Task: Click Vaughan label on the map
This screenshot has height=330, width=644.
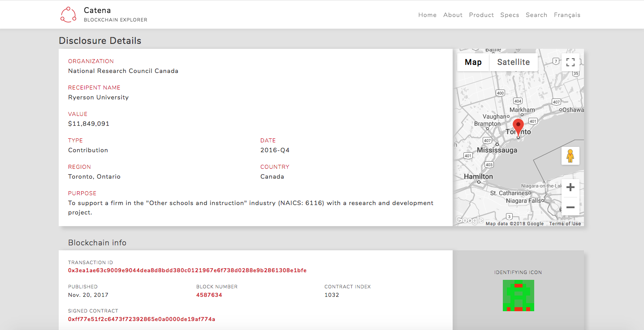Action: 495,116
